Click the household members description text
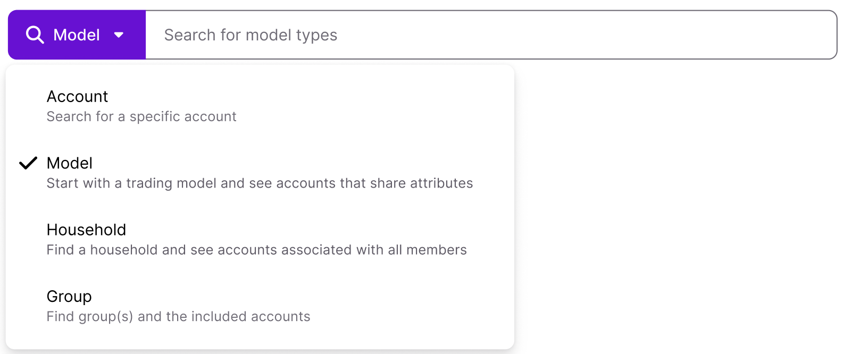The image size is (868, 354). [256, 249]
